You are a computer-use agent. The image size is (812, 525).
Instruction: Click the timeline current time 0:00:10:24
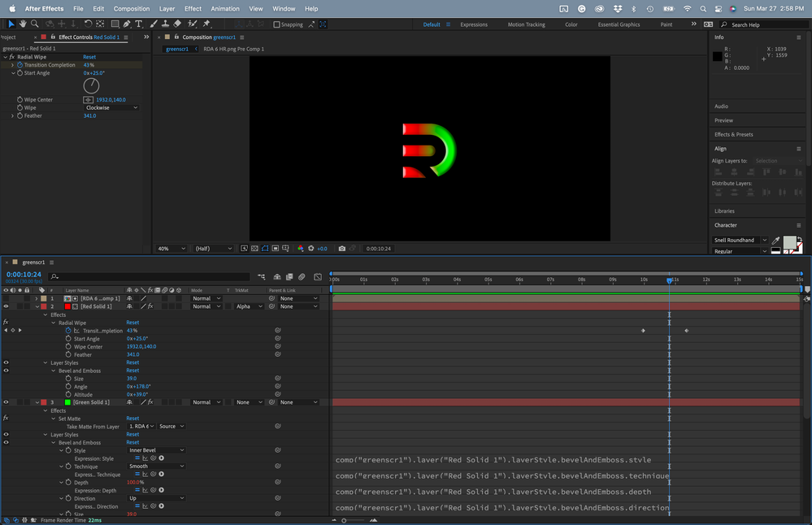pyautogui.click(x=24, y=275)
